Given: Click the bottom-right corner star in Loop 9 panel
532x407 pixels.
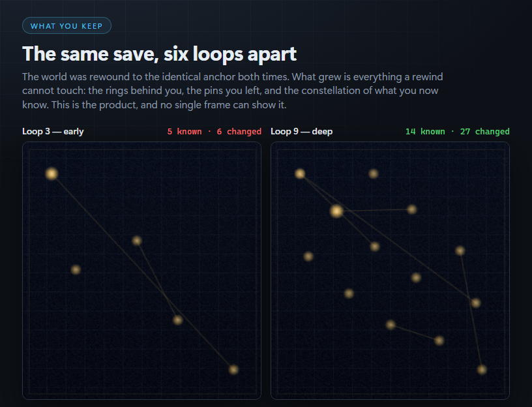Looking at the screenshot, I should tap(482, 369).
